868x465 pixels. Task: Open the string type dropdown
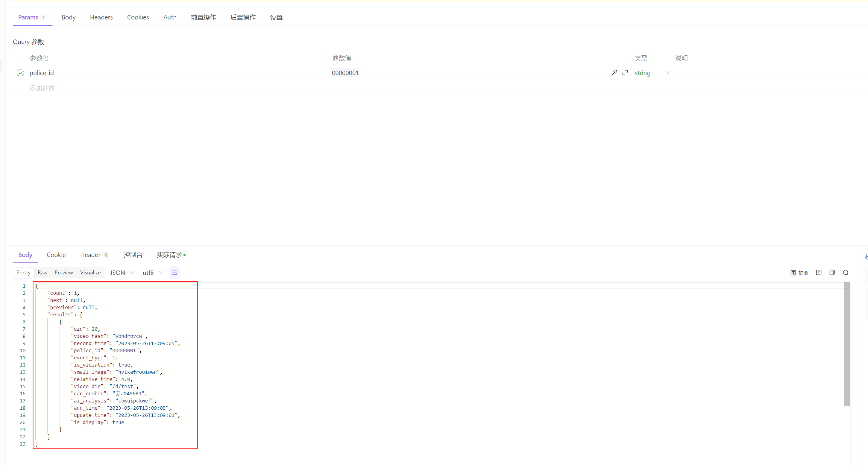click(652, 73)
